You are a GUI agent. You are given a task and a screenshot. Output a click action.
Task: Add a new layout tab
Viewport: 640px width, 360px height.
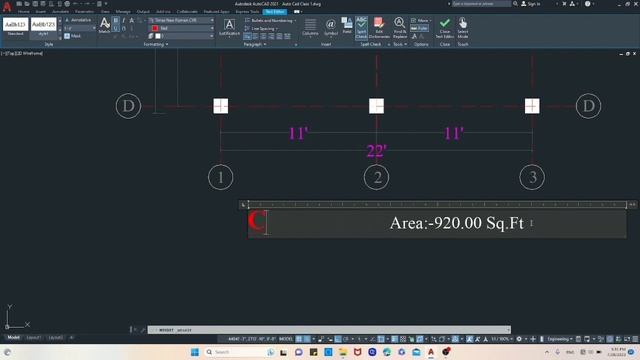coord(71,338)
